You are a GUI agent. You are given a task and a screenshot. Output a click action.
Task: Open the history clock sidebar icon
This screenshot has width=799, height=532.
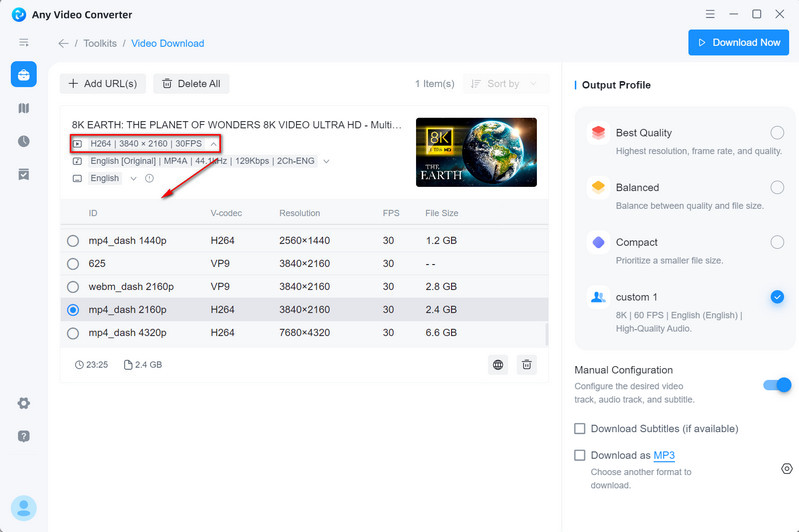click(x=23, y=141)
